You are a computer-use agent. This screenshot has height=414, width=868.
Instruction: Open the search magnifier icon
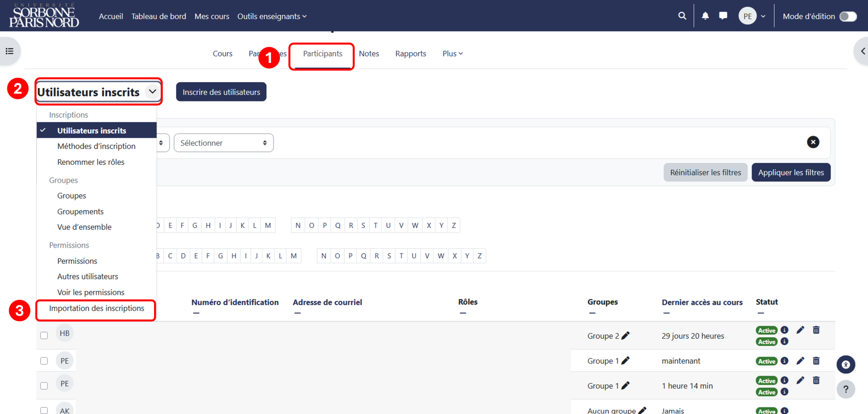(x=682, y=16)
